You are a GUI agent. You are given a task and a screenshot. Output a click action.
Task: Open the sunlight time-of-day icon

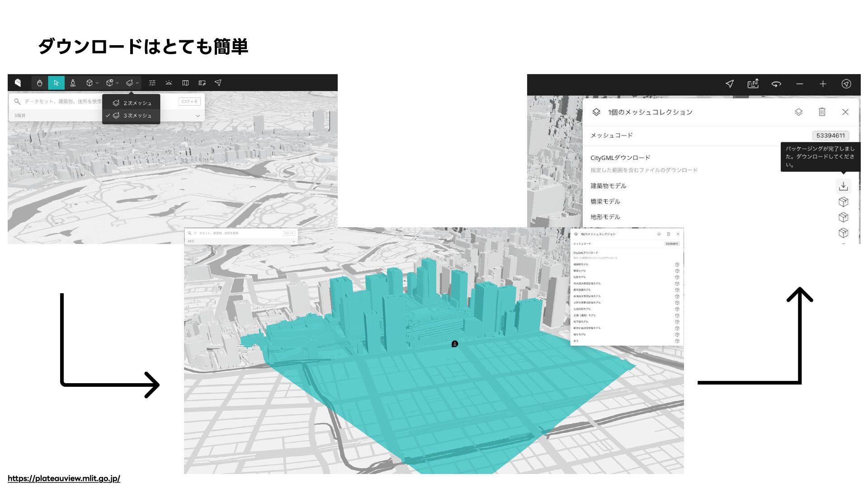[169, 83]
